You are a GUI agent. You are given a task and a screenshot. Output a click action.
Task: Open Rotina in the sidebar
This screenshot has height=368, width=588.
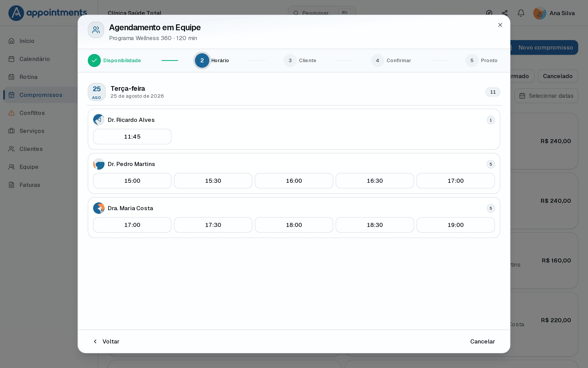coord(41,77)
